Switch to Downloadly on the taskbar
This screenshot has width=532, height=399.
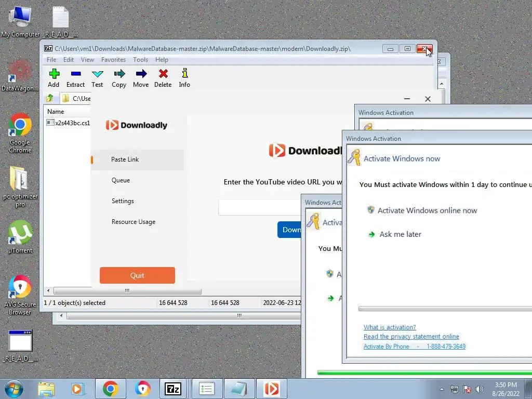[x=271, y=389]
